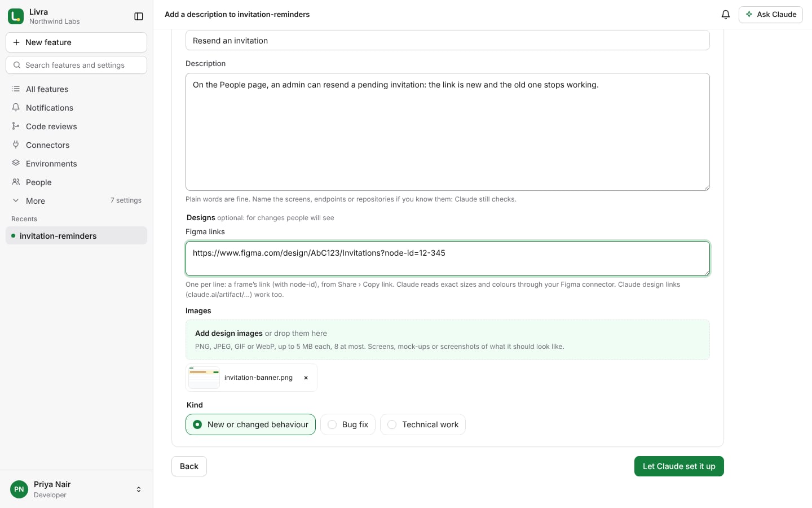
Task: Open the People page
Action: pyautogui.click(x=76, y=182)
